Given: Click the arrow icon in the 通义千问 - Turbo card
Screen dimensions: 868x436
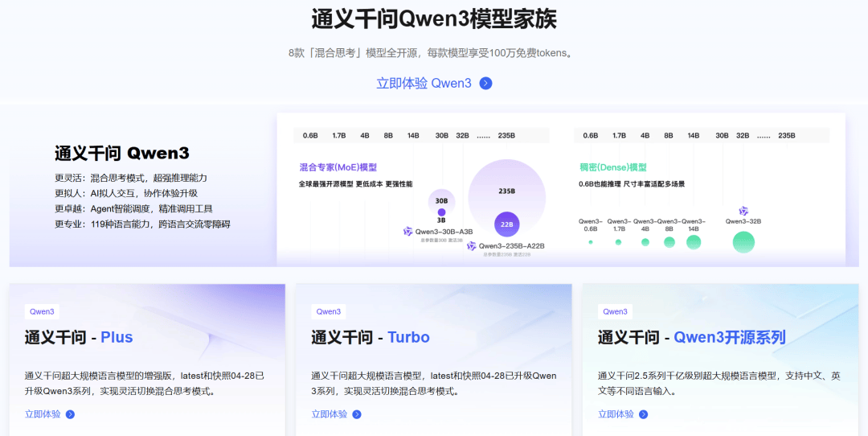Looking at the screenshot, I should (x=357, y=414).
